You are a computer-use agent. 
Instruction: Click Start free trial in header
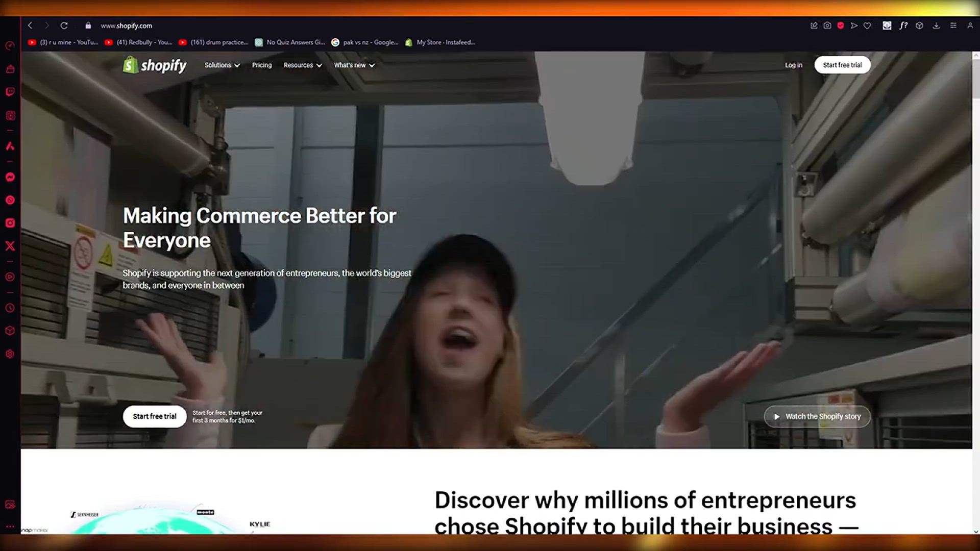coord(842,65)
